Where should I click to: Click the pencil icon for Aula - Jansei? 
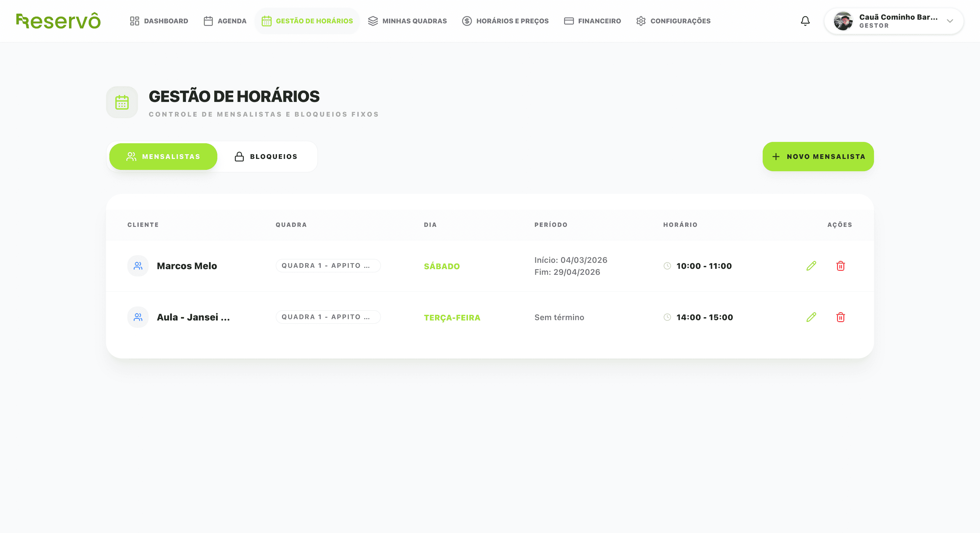pos(811,317)
